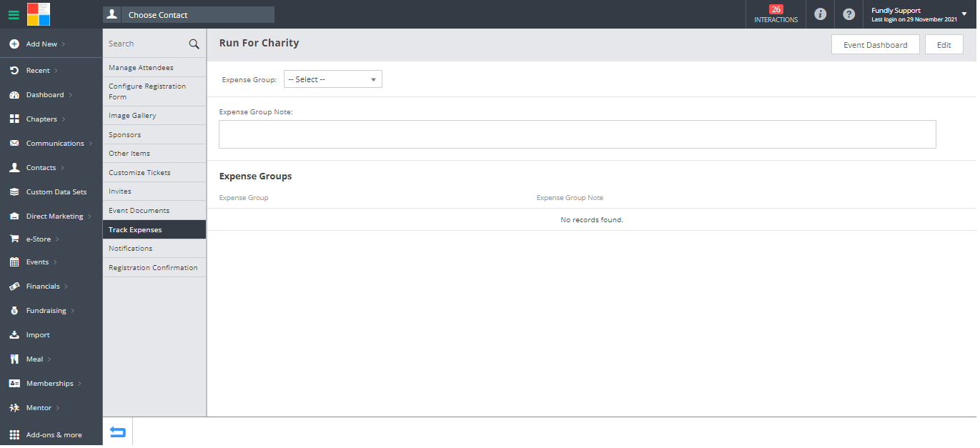Open the Memberships menu label
980x448 pixels.
(50, 384)
